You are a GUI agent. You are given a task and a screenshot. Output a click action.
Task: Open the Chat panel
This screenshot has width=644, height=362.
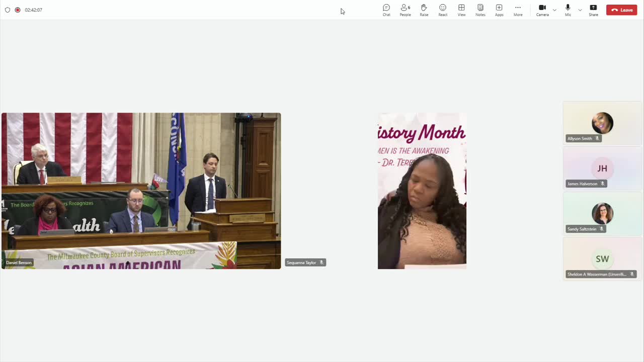pyautogui.click(x=386, y=10)
